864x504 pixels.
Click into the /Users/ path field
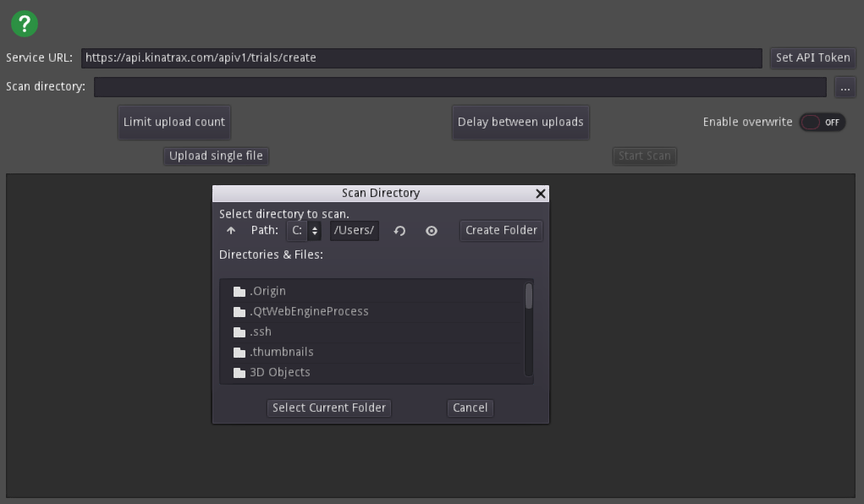click(354, 230)
